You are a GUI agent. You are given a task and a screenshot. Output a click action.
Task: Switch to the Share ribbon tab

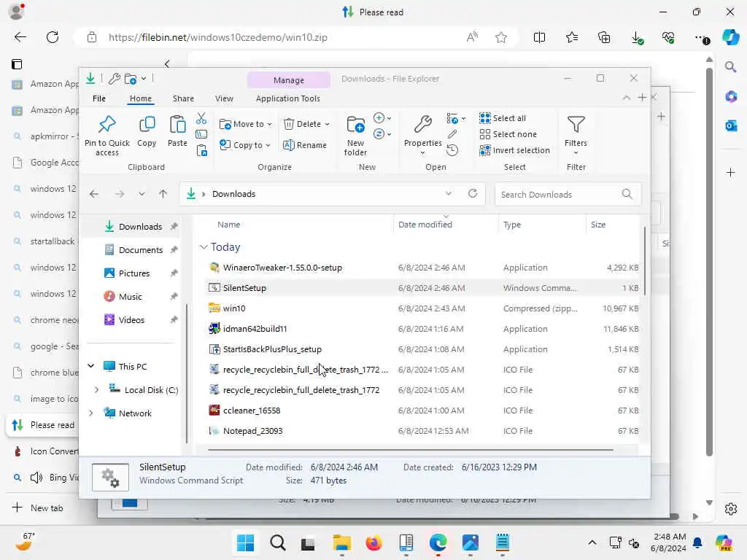coord(183,98)
